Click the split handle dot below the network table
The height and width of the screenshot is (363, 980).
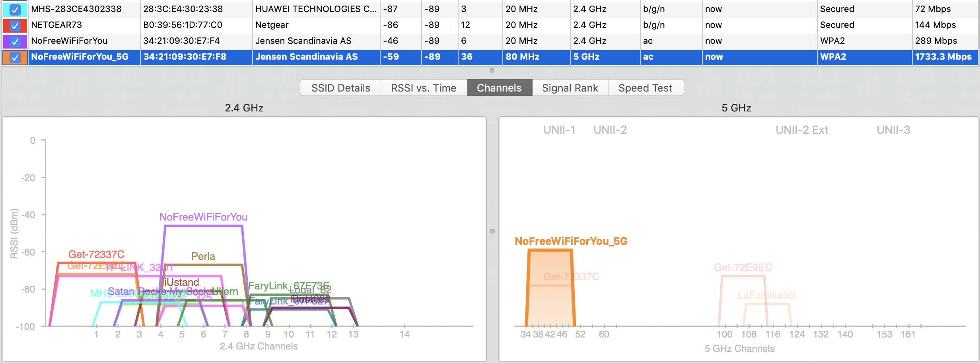coord(492,70)
